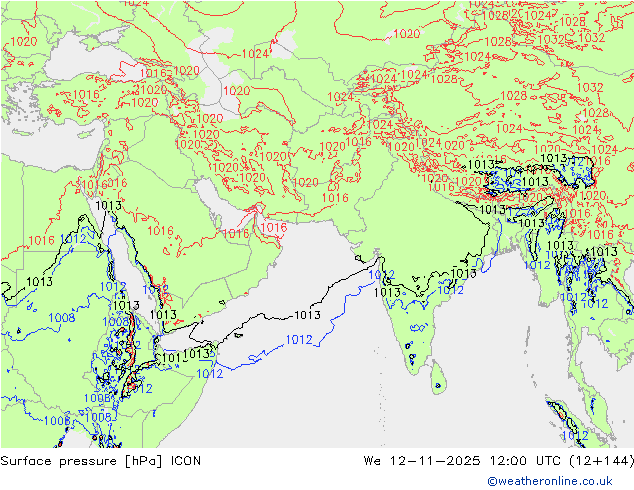634x490 pixels.
Task: Click the '(12+144)' forecast offset text
Action: tap(601, 461)
